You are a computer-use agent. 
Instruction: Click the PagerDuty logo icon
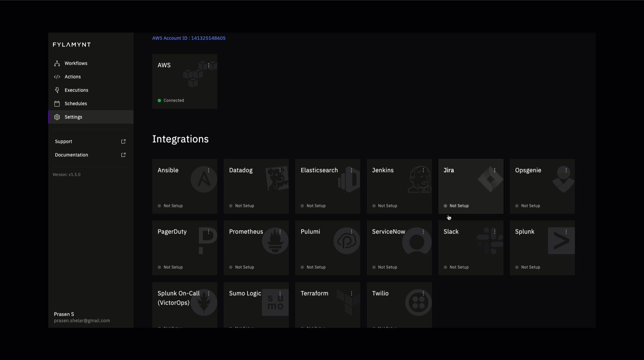208,241
